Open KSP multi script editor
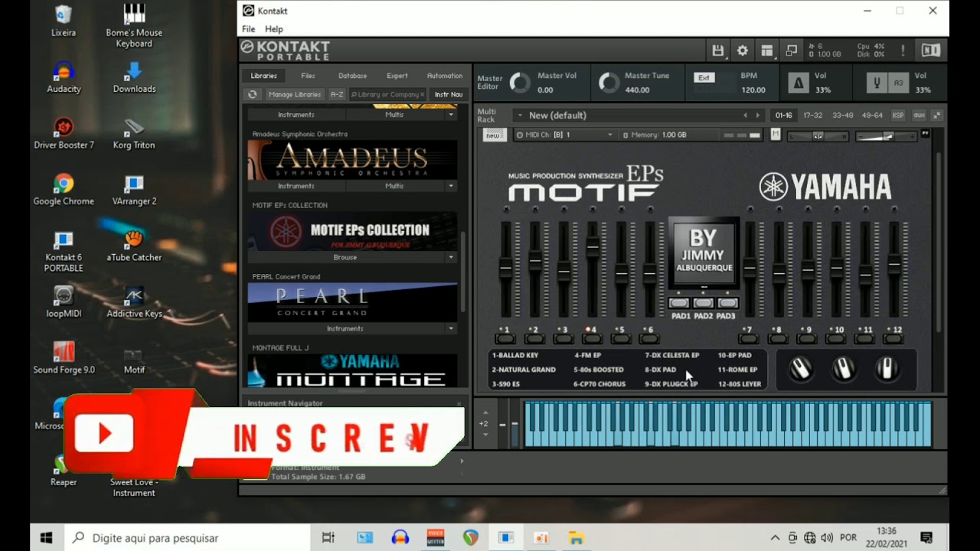 click(898, 116)
